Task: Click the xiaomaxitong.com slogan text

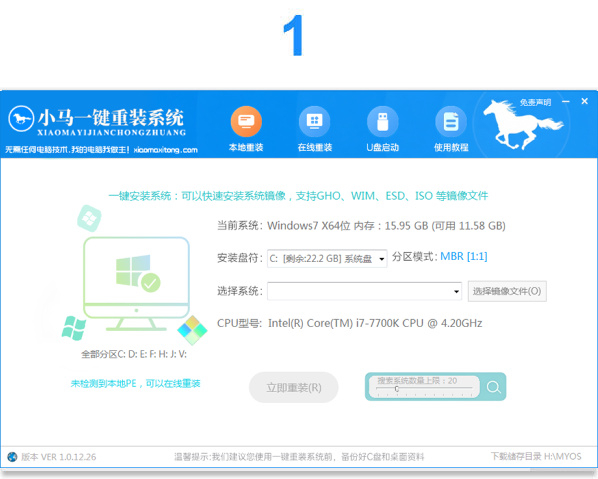Action: coord(101,150)
